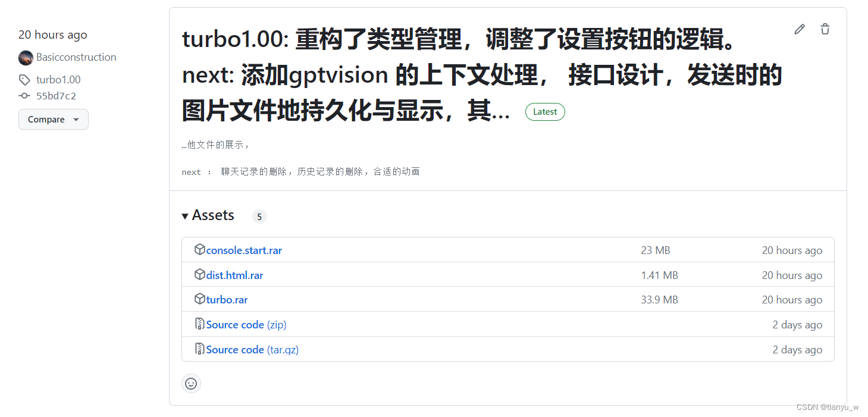
Task: Click Basicconstruction's avatar image
Action: point(26,57)
